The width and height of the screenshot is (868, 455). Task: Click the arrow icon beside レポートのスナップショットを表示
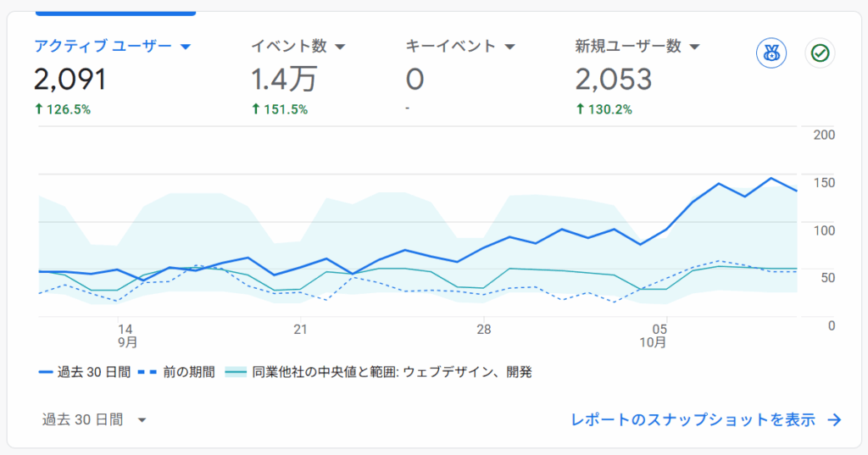pyautogui.click(x=834, y=419)
